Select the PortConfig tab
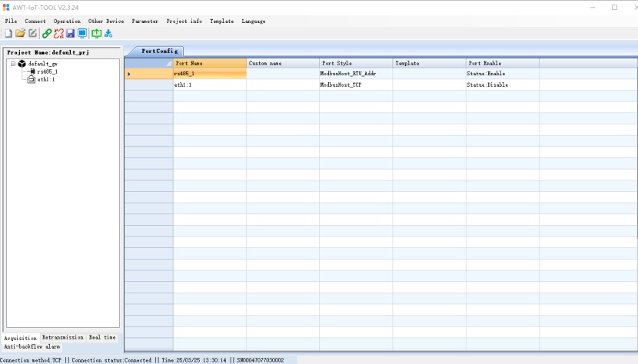The image size is (638, 364). [159, 51]
